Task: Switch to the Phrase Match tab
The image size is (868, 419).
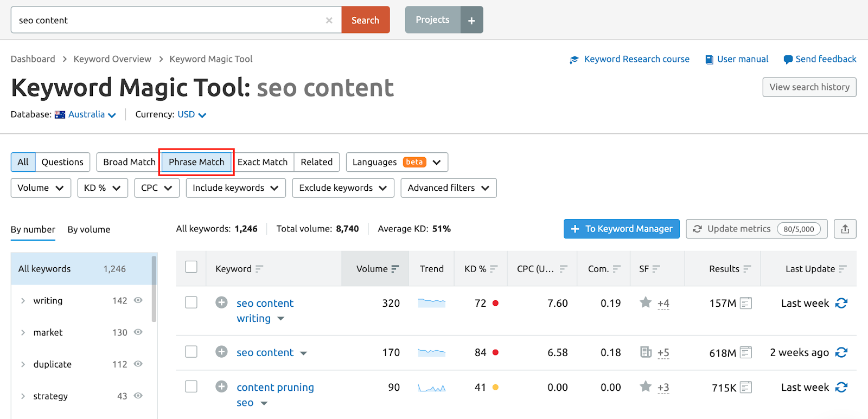Action: (196, 162)
